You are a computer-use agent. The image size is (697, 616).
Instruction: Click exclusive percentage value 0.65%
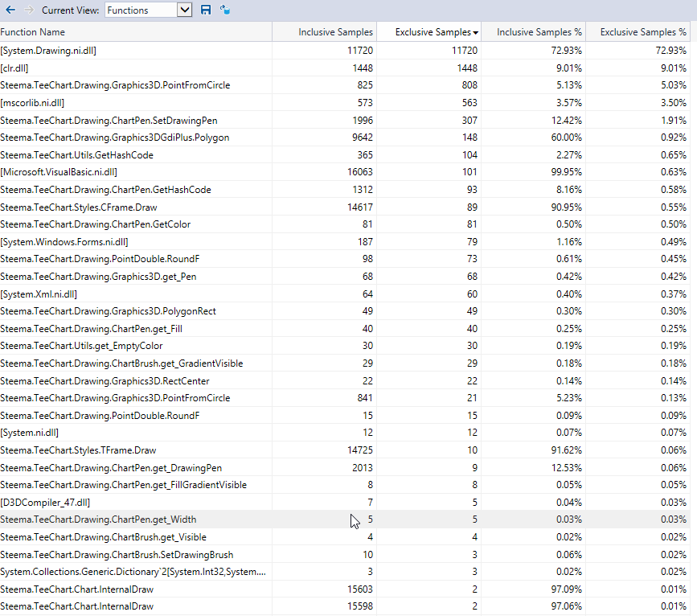[674, 155]
